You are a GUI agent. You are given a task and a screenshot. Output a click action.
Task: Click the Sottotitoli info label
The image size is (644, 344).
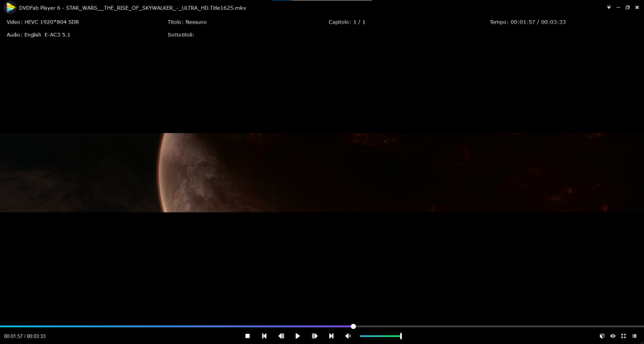(x=181, y=35)
